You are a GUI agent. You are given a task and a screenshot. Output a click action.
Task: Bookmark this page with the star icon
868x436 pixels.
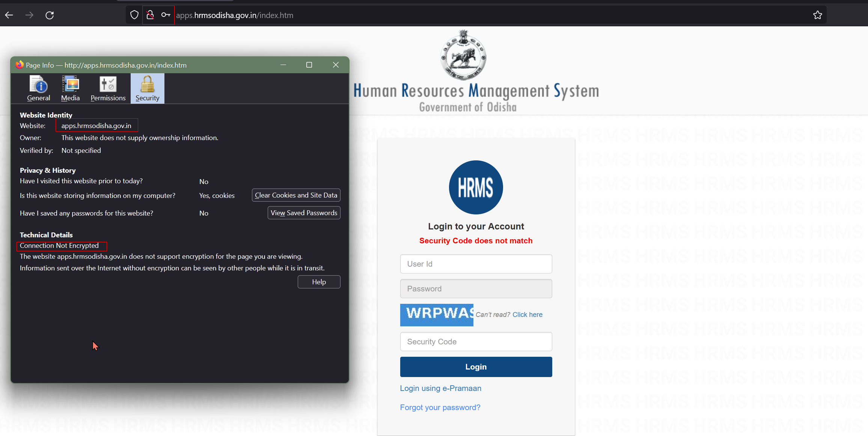(x=817, y=15)
